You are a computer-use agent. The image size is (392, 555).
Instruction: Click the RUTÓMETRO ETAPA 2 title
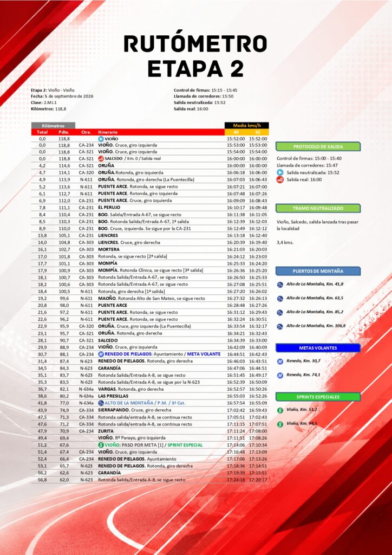click(195, 56)
